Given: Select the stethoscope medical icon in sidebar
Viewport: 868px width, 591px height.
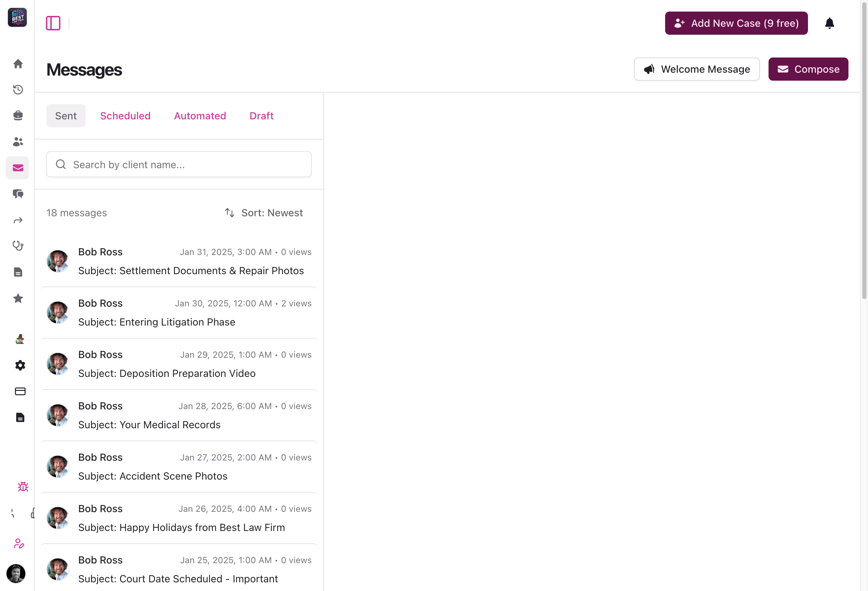Looking at the screenshot, I should pos(18,246).
